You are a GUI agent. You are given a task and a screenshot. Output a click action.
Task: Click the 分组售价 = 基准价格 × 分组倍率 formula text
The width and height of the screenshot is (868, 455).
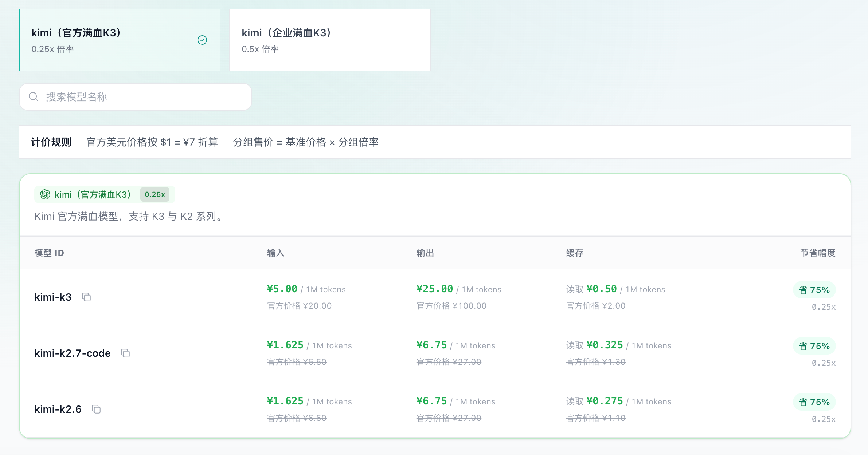click(306, 142)
